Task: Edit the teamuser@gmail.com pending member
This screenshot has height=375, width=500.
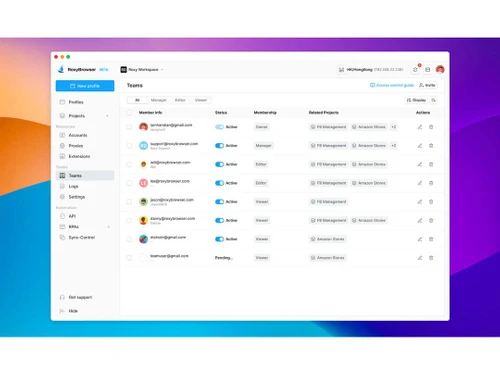Action: coord(420,258)
